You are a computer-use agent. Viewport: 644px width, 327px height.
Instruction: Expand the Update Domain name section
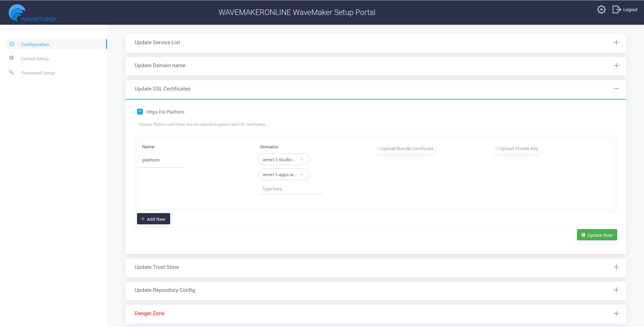click(616, 65)
